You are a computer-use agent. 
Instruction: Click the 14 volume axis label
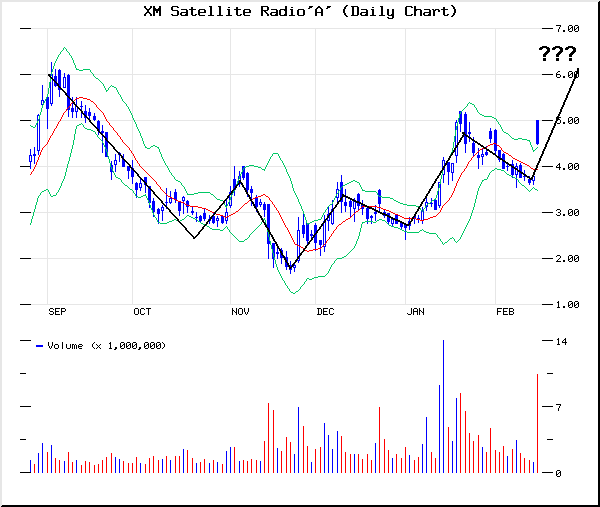pos(561,341)
